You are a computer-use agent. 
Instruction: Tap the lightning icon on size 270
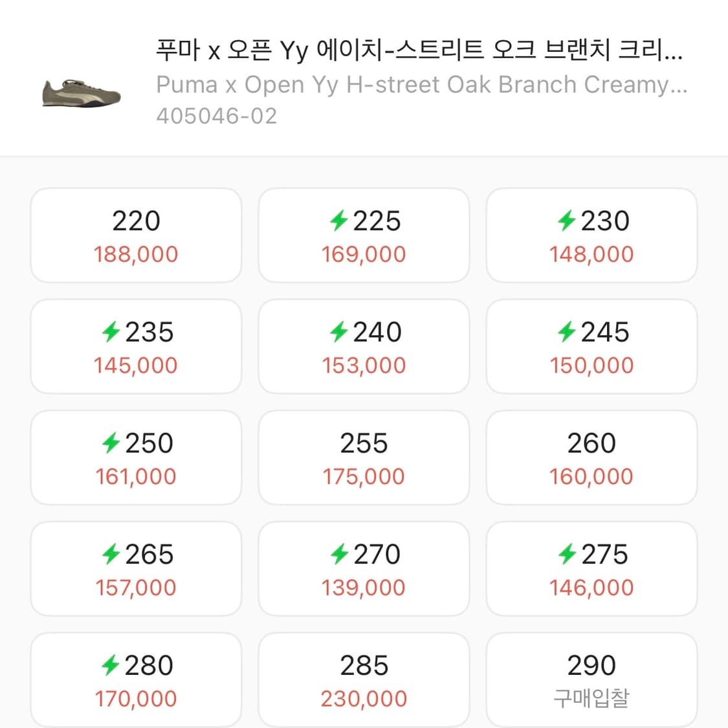coord(339,555)
